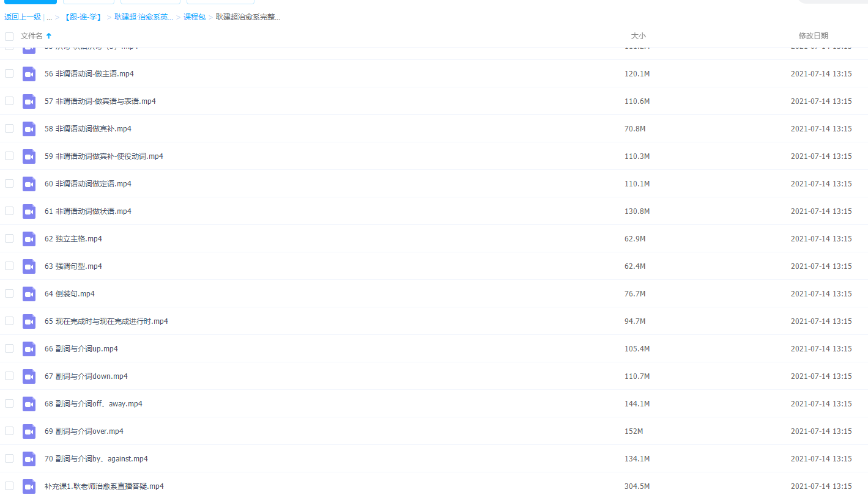Screen dimensions: 868x495
Task: Sort the list by 大小 column header
Action: coord(638,36)
